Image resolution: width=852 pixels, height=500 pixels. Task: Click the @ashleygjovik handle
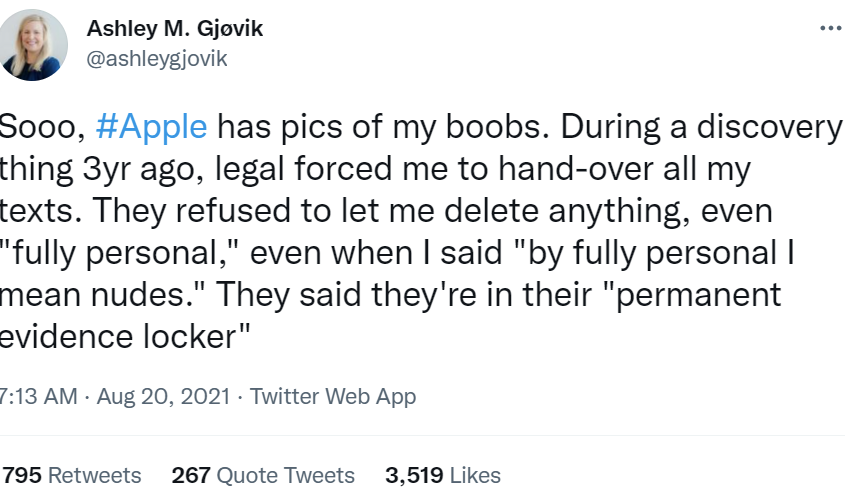tap(158, 58)
